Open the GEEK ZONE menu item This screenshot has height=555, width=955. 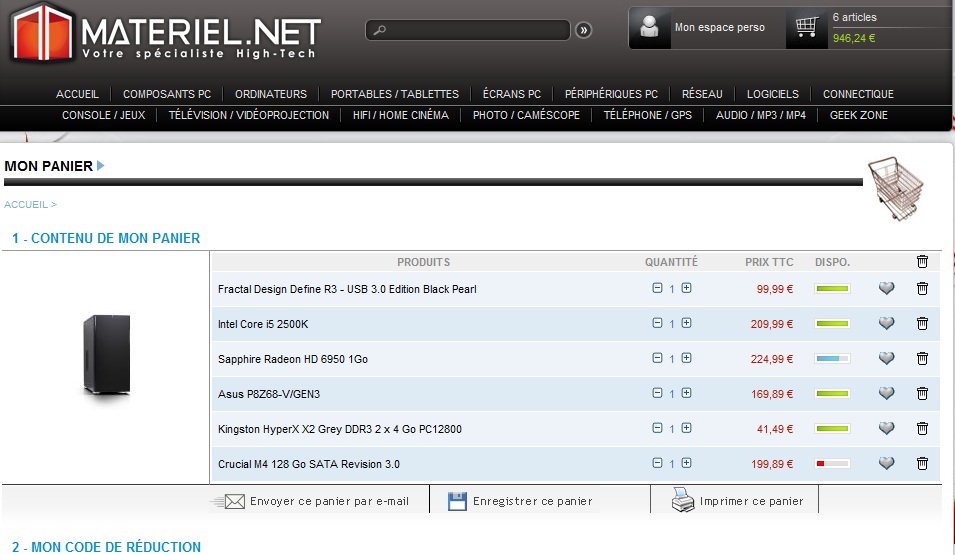tap(858, 115)
